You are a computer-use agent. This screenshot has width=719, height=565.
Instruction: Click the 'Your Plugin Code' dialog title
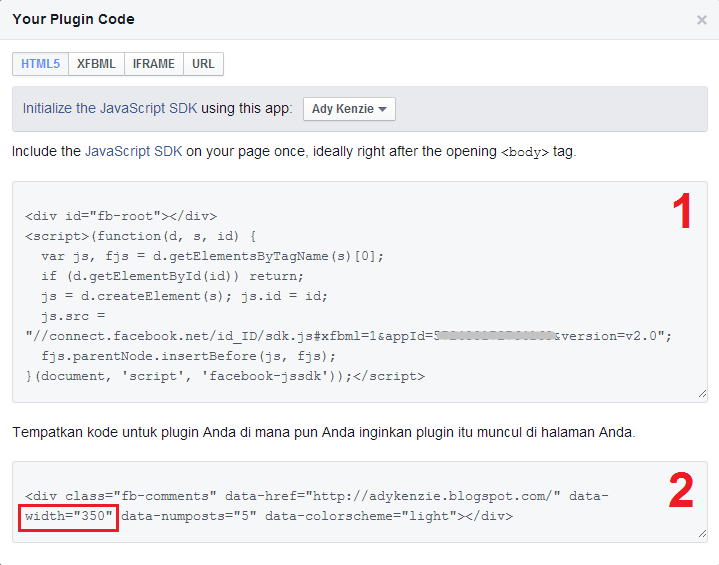coord(73,20)
